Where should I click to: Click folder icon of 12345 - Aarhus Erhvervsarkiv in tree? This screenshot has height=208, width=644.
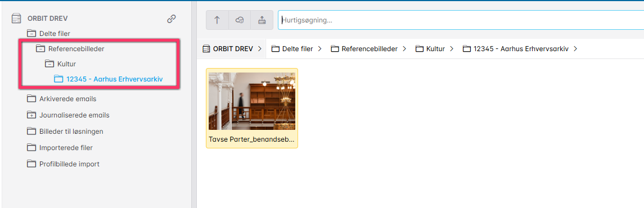tap(58, 79)
